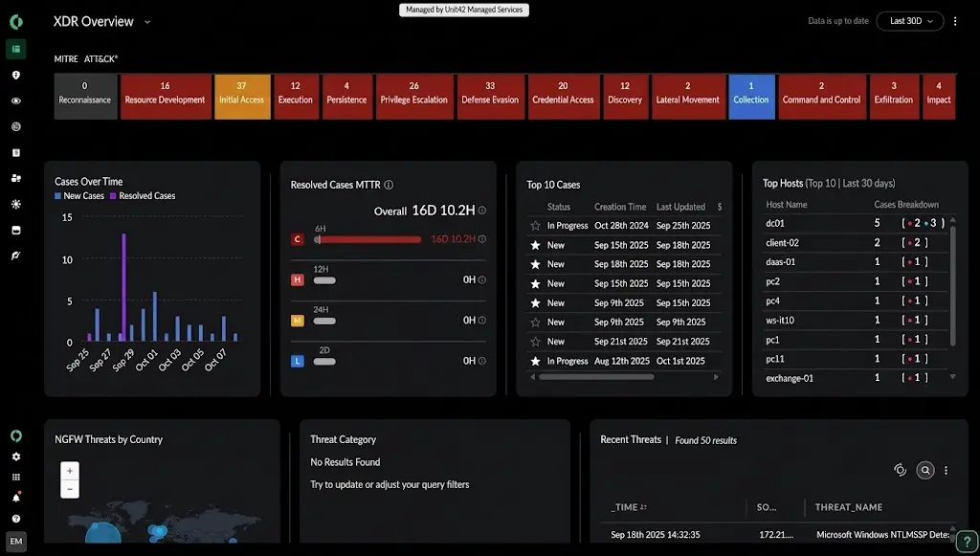Screen dimensions: 980x556
Task: Open the notifications bell in the sidebar
Action: tap(16, 498)
